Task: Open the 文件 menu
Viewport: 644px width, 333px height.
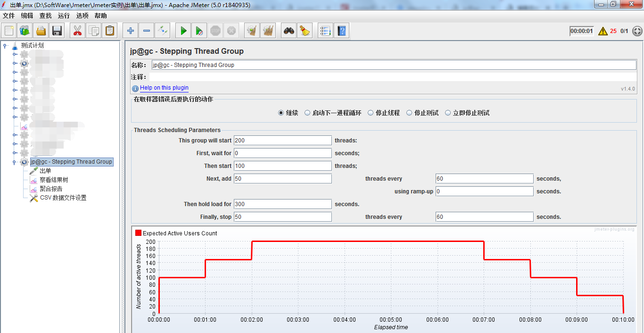Action: tap(8, 16)
